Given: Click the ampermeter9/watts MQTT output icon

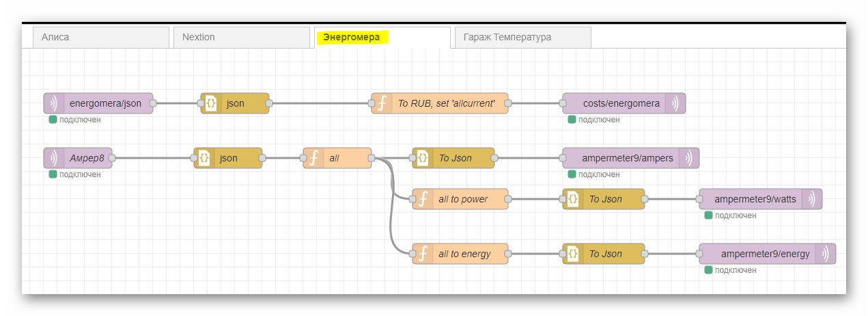Looking at the screenshot, I should click(x=811, y=199).
